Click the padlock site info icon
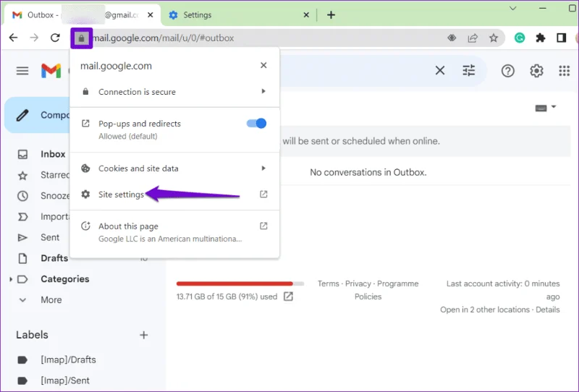The height and width of the screenshot is (392, 579). [x=82, y=38]
